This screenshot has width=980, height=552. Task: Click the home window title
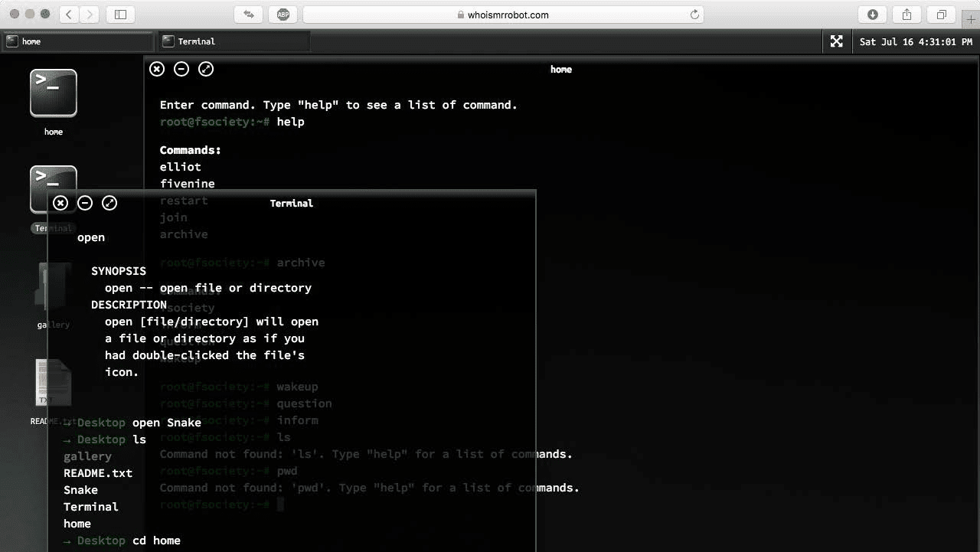click(x=561, y=70)
